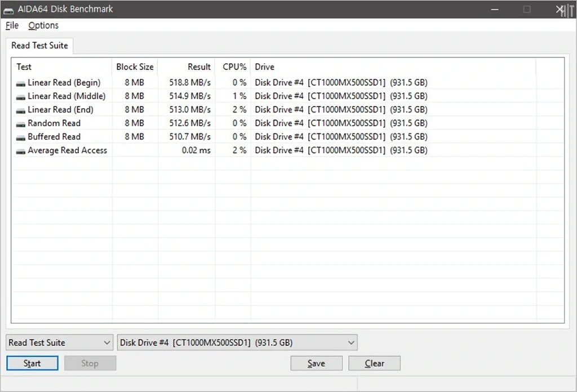Click the 1 % CPU value for Linear Read (Middle)
Image resolution: width=577 pixels, height=392 pixels.
pos(239,96)
